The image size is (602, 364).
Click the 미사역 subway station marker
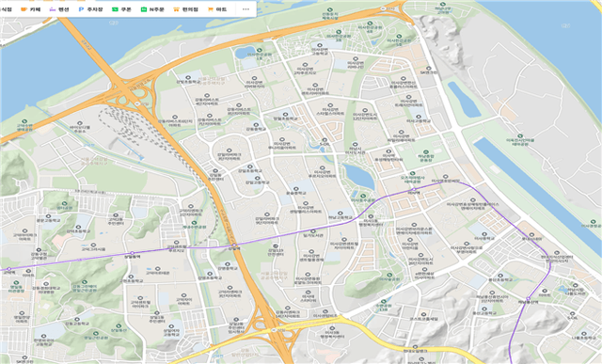[414, 190]
